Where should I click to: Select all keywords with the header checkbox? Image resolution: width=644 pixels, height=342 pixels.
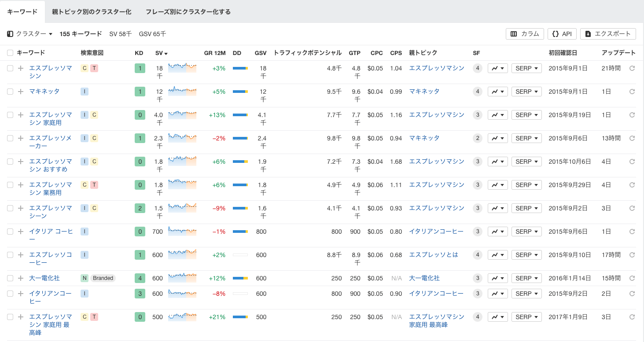(x=10, y=52)
